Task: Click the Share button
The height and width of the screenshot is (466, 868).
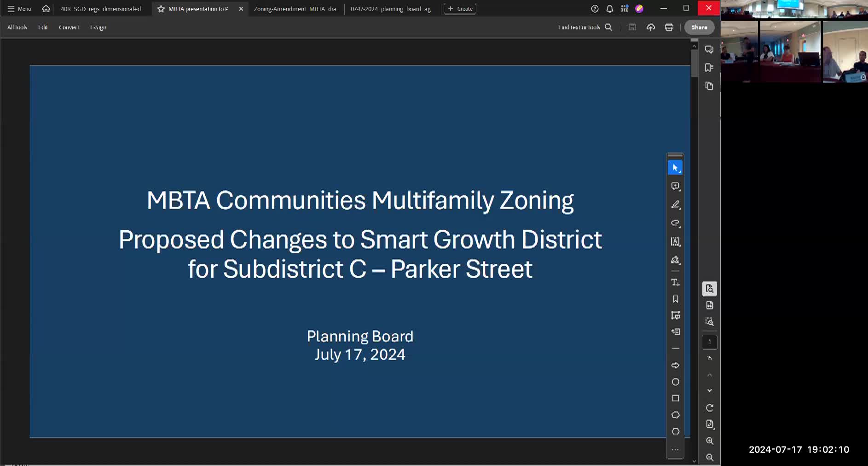Action: pyautogui.click(x=699, y=27)
